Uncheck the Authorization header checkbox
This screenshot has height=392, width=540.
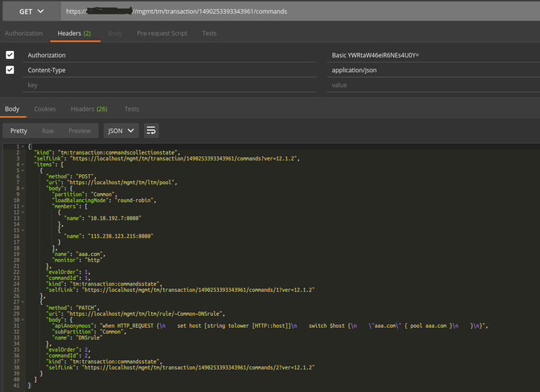10,55
